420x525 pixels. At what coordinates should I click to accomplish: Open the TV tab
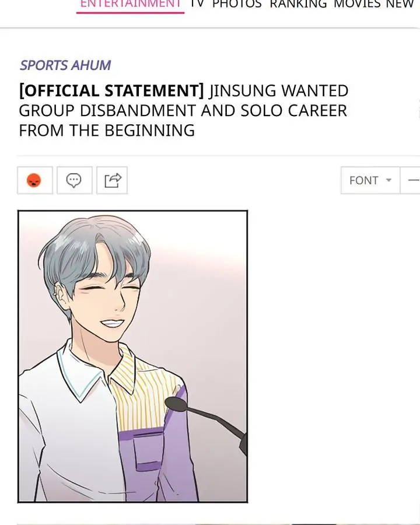[x=197, y=4]
